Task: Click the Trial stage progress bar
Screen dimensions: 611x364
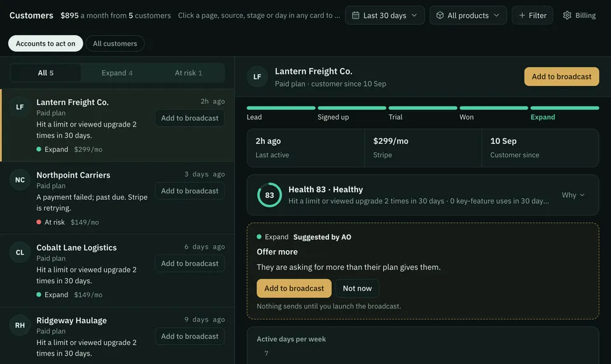Action: coord(423,108)
